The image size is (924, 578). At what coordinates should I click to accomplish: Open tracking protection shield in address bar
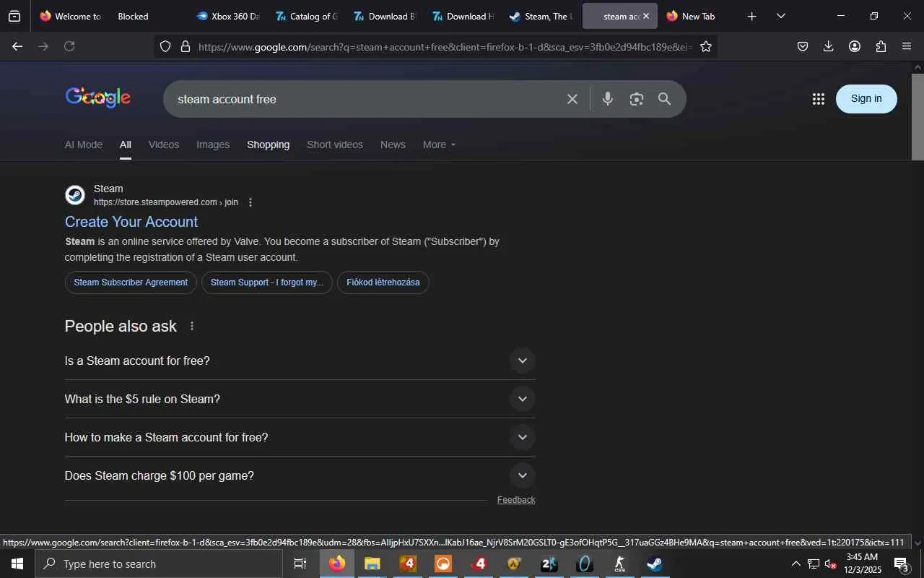pyautogui.click(x=165, y=46)
